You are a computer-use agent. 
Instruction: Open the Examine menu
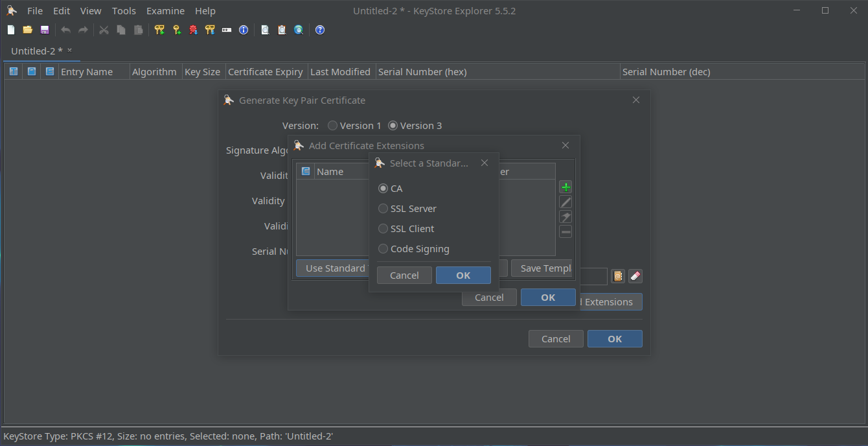click(x=165, y=11)
